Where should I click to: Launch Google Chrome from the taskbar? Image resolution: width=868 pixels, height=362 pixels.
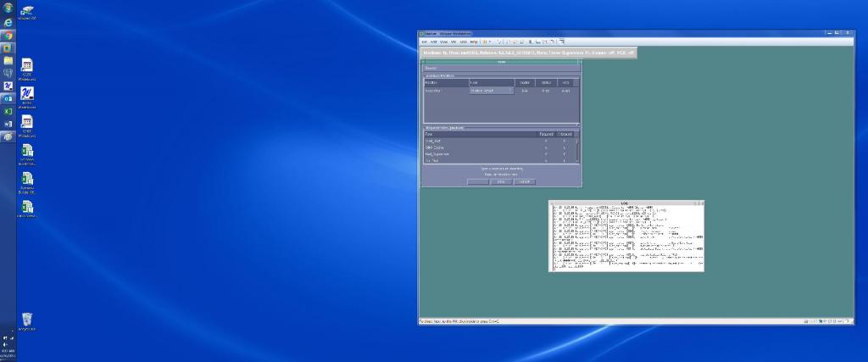[8, 36]
